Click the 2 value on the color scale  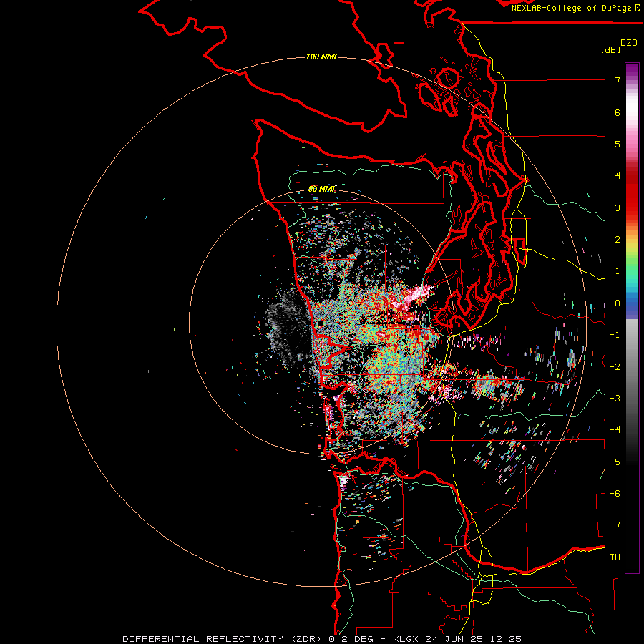click(618, 240)
